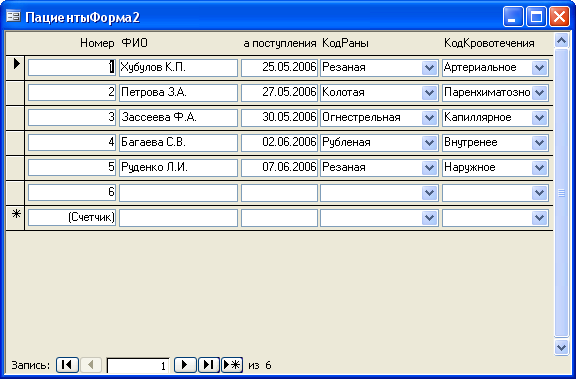Close the ПациентыФорма2 window
Viewport: 576px width, 379px height.
559,17
